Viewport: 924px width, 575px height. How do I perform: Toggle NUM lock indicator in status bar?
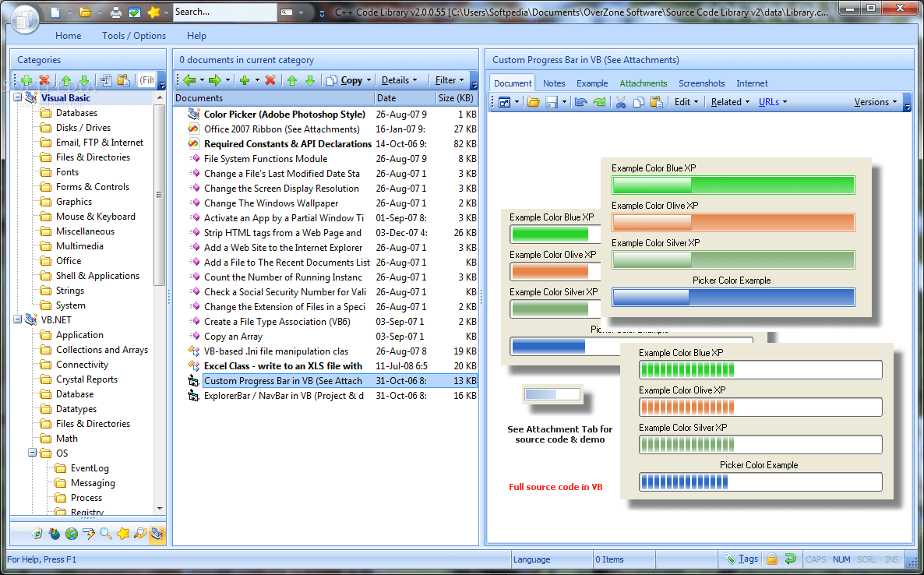(x=842, y=559)
